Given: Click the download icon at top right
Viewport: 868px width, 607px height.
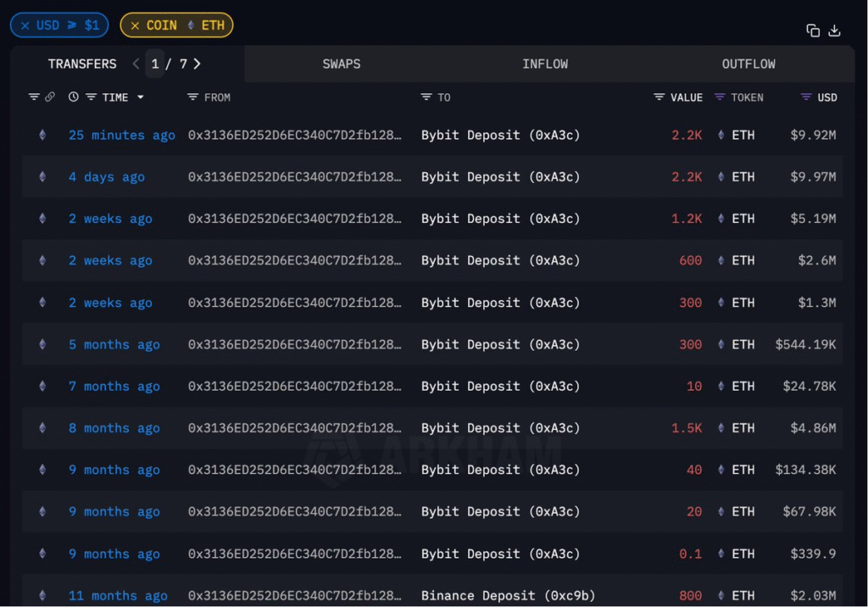Looking at the screenshot, I should click(x=834, y=31).
